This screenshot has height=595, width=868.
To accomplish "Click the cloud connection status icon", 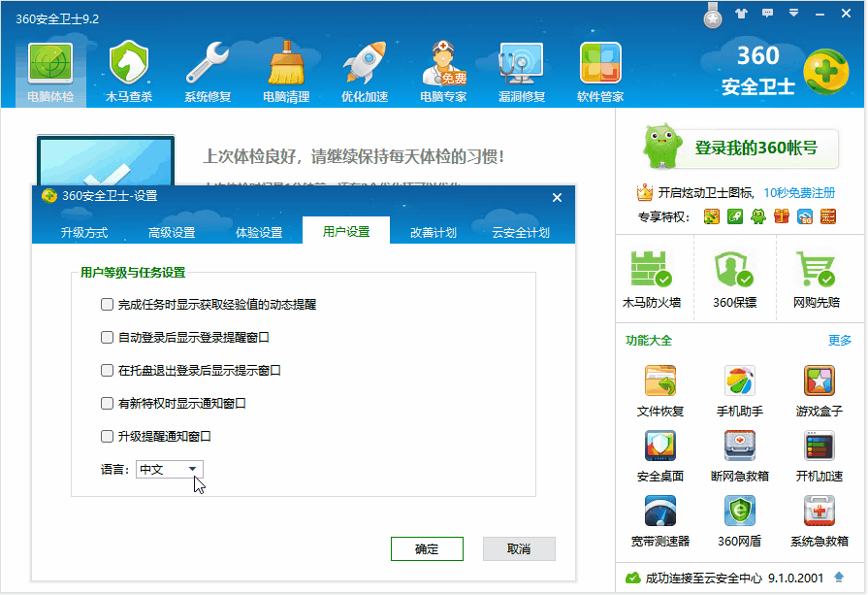I will (x=632, y=578).
